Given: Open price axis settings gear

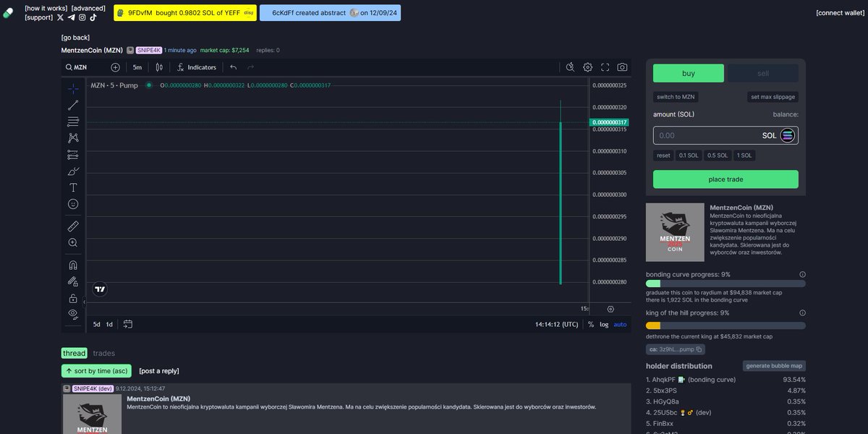Looking at the screenshot, I should [610, 309].
